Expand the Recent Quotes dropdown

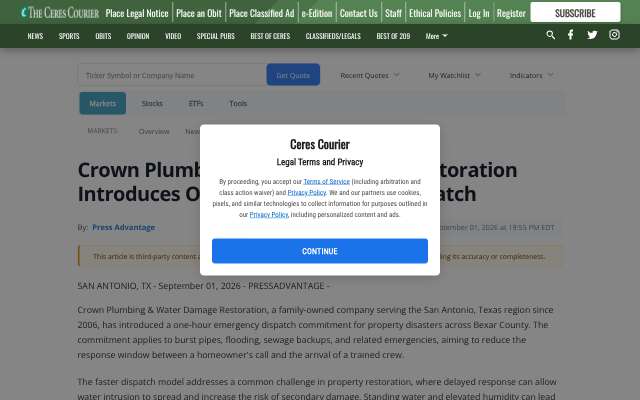tap(369, 76)
